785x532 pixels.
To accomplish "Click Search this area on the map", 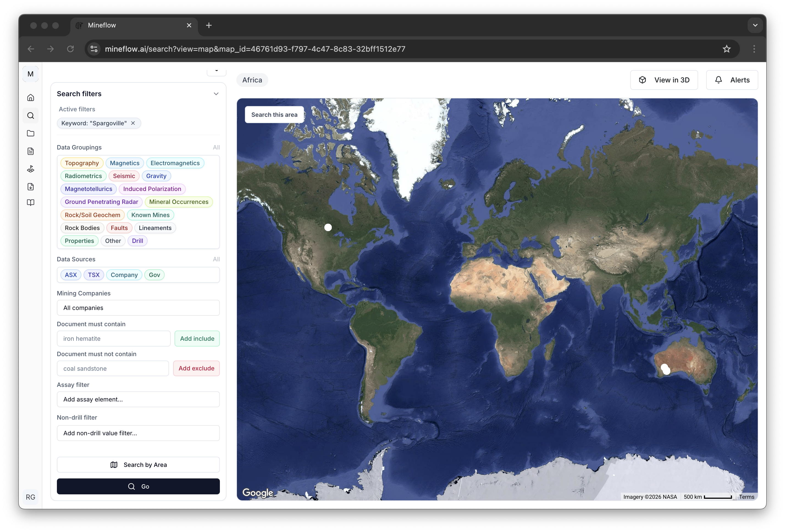I will 274,115.
